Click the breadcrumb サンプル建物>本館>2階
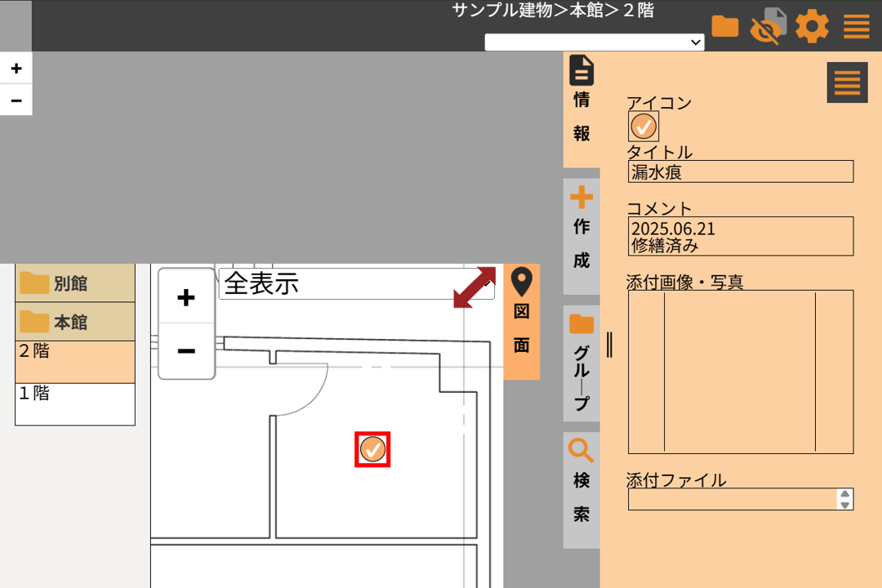The height and width of the screenshot is (588, 882). (x=553, y=11)
